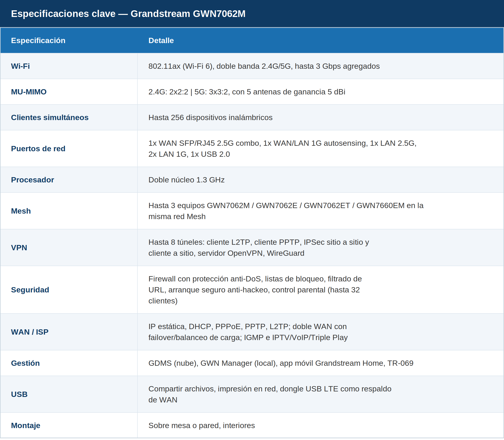Click the 'Especificación' column header
The image size is (504, 440).
(69, 41)
